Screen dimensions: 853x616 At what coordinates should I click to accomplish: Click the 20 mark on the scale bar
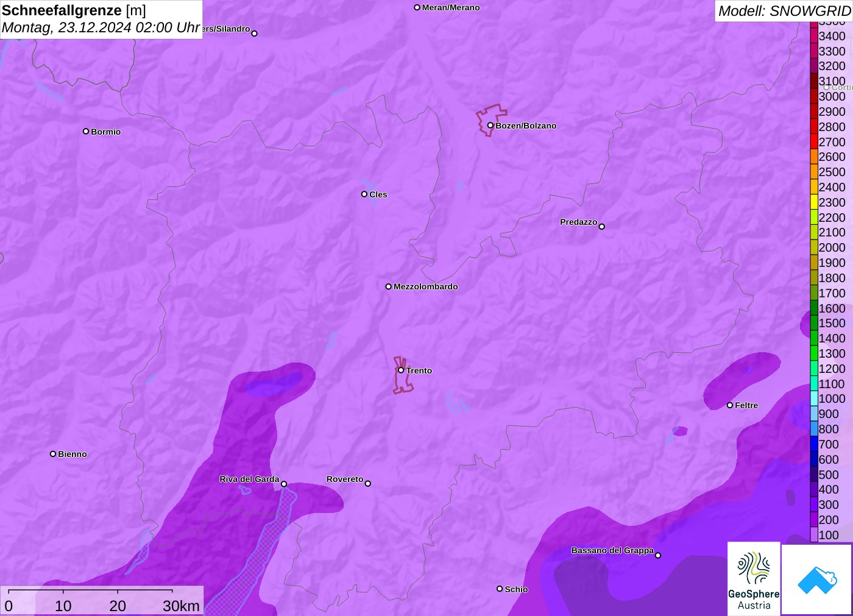pos(118,606)
